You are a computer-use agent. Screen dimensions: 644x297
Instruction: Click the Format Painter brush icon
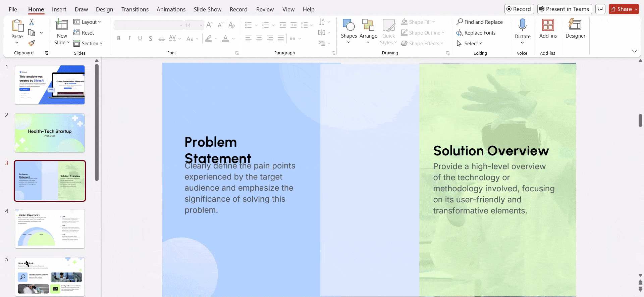click(32, 43)
